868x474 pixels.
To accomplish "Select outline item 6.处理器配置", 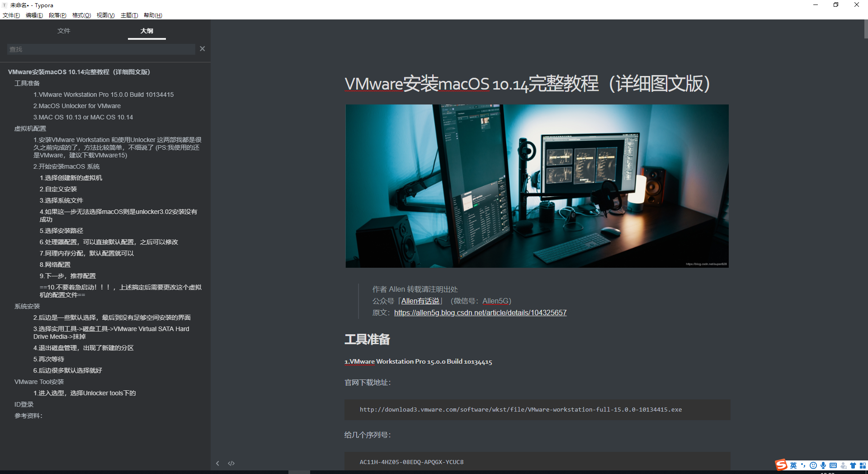I will click(109, 242).
